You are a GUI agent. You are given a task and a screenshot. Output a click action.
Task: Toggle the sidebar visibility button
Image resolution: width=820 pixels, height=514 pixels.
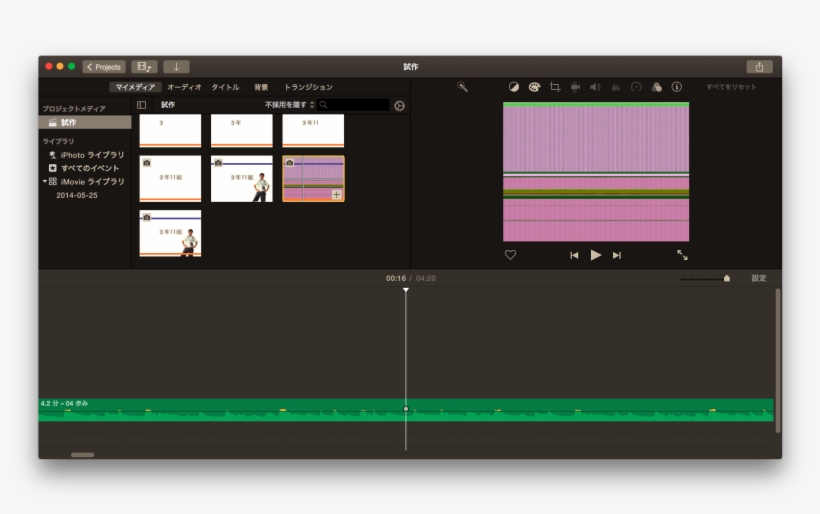142,105
